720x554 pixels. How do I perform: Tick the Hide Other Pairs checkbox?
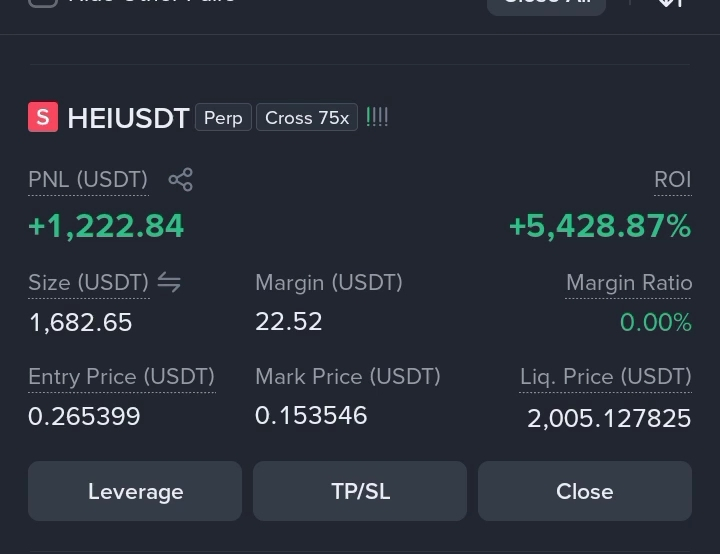pos(43,2)
